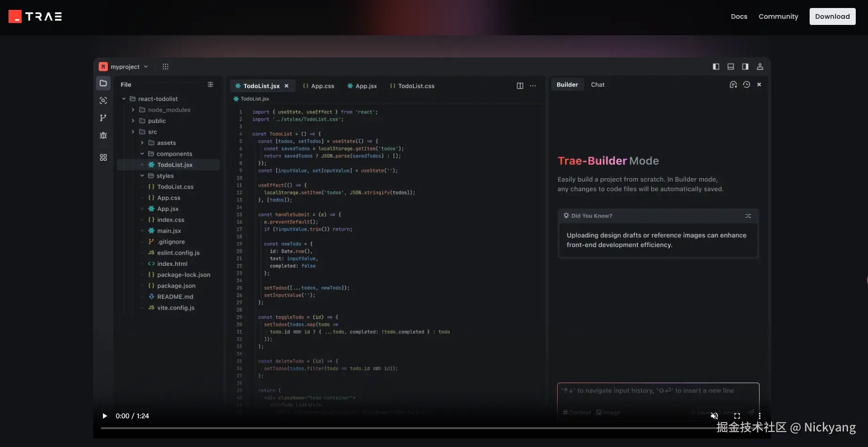The image size is (868, 447).
Task: Select App.css in the file tree
Action: (x=169, y=198)
